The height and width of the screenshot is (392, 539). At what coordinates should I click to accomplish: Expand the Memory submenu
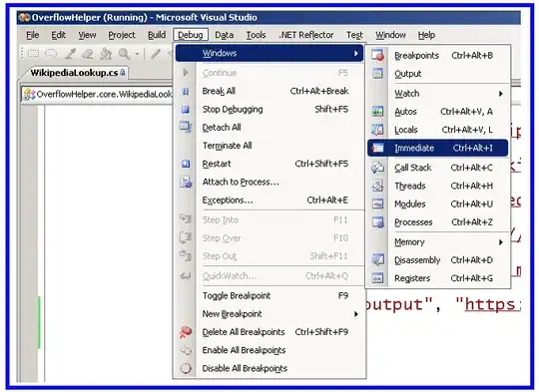437,242
